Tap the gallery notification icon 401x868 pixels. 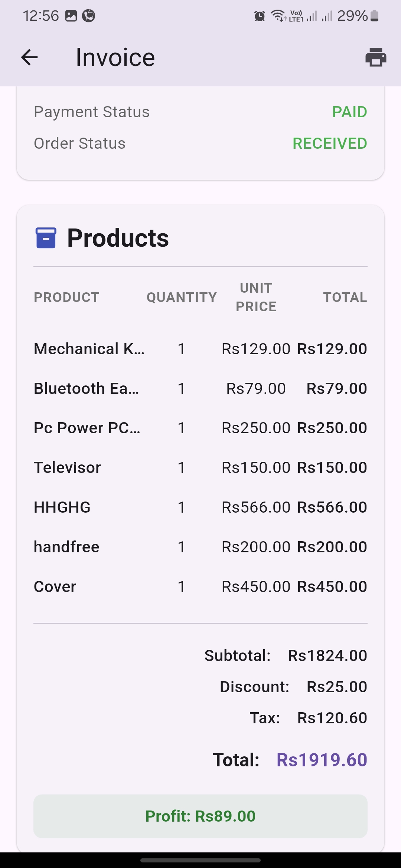pos(71,16)
